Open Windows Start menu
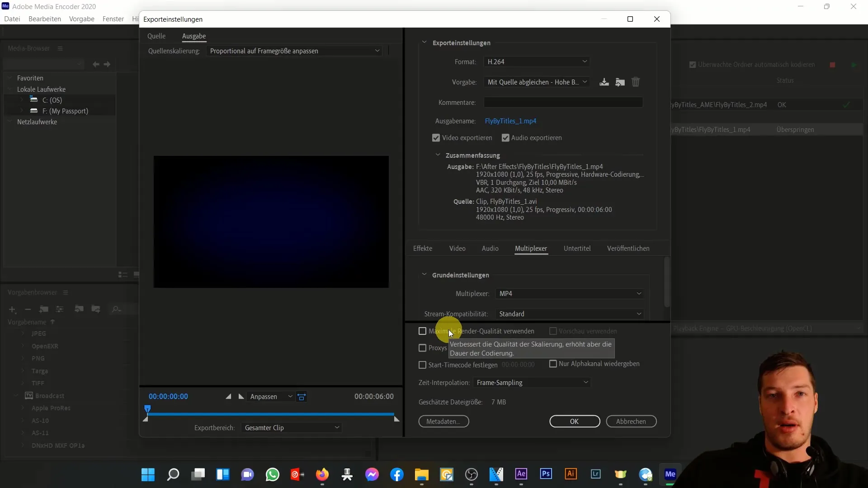The width and height of the screenshot is (868, 488). click(x=148, y=474)
